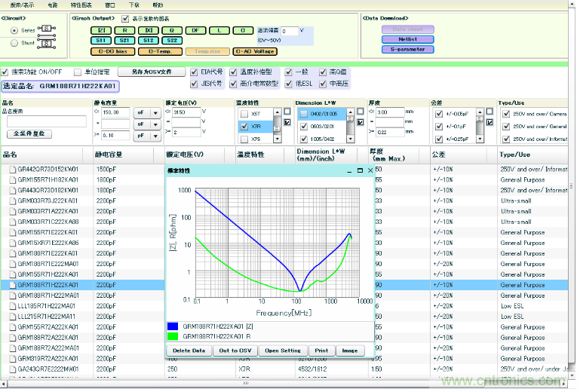This screenshot has height=392, width=580.
Task: Click the S-parameter download button
Action: tap(407, 50)
